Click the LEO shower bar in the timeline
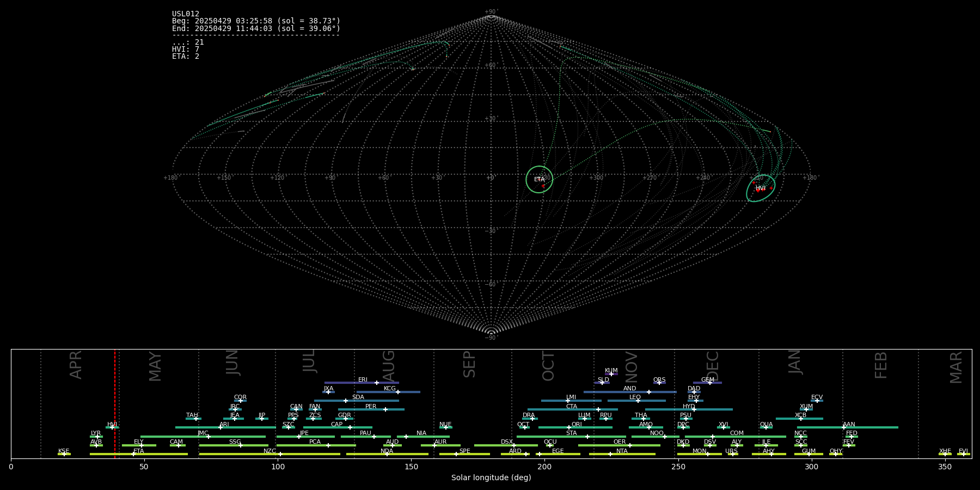 636,401
